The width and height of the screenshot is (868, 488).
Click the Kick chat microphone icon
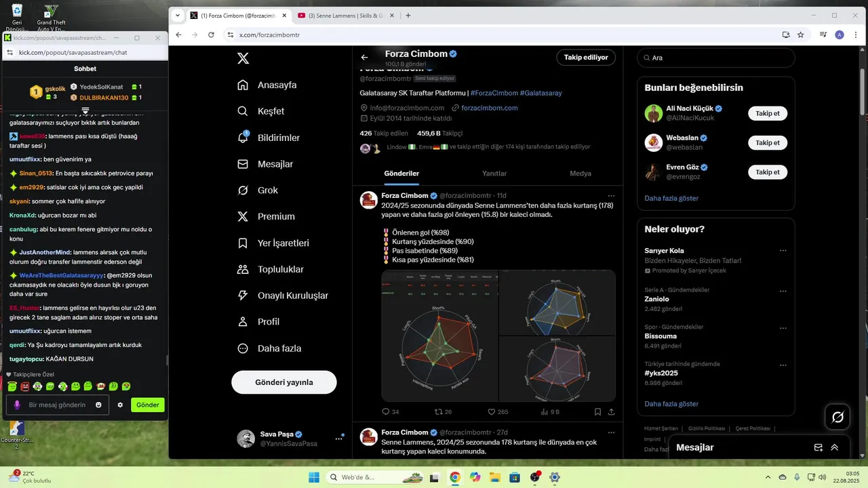(17, 405)
